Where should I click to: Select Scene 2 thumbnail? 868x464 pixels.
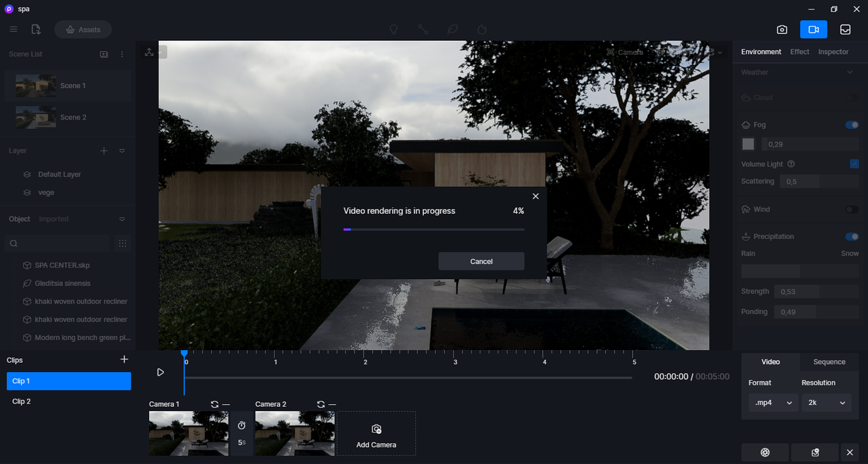pyautogui.click(x=36, y=118)
